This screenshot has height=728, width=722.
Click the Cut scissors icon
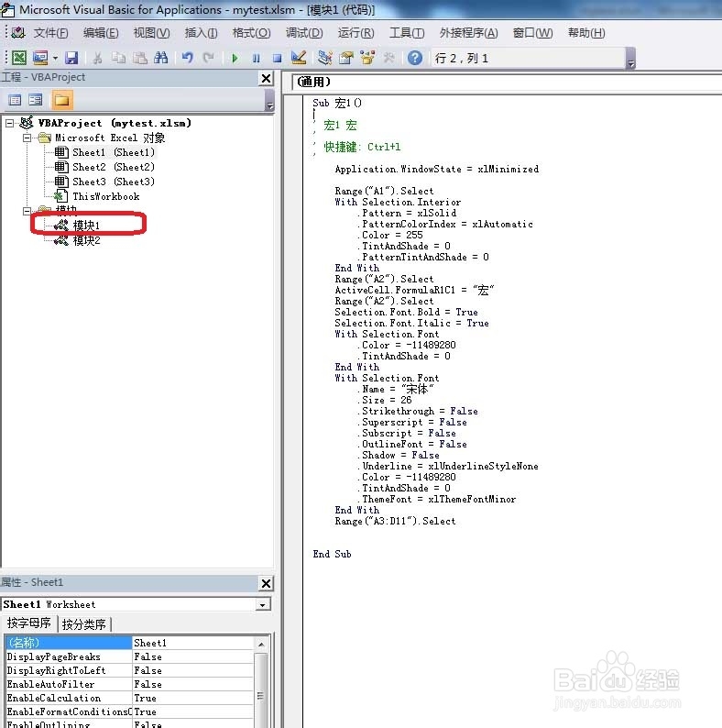tap(97, 58)
